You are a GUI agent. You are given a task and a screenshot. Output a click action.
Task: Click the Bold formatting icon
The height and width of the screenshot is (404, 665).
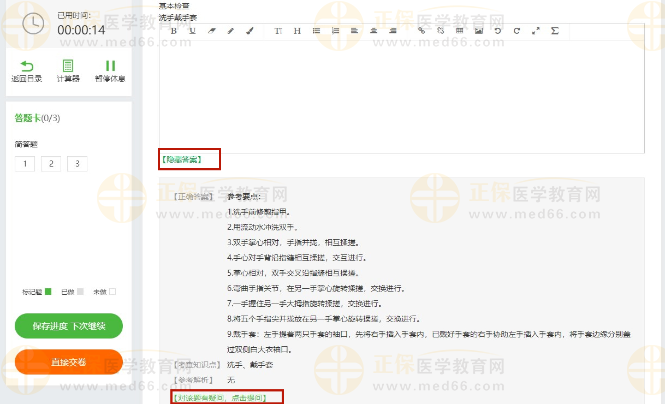pyautogui.click(x=173, y=30)
